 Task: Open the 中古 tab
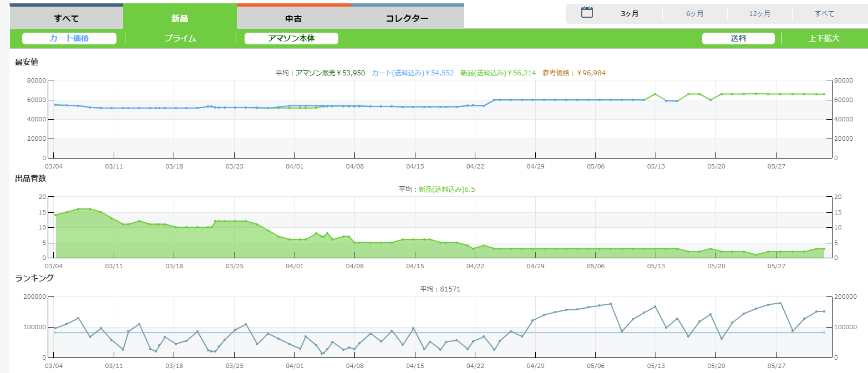point(293,18)
